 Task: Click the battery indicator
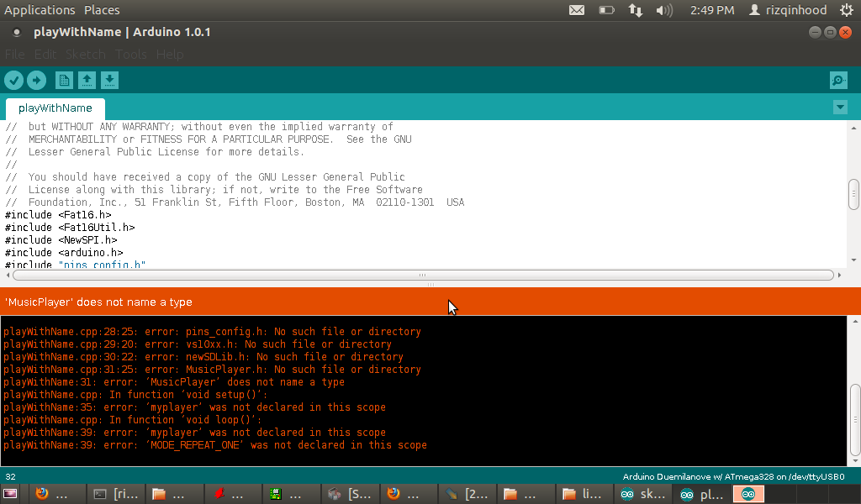[x=606, y=10]
